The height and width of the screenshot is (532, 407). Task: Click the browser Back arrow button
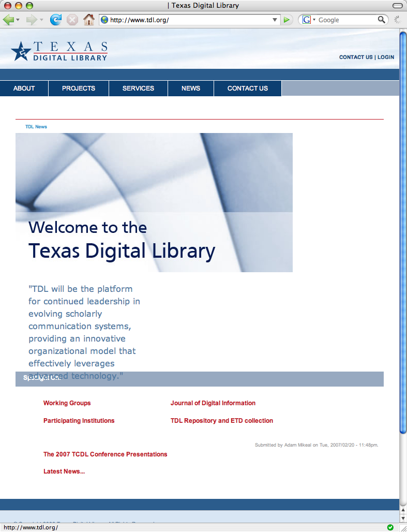coord(8,20)
